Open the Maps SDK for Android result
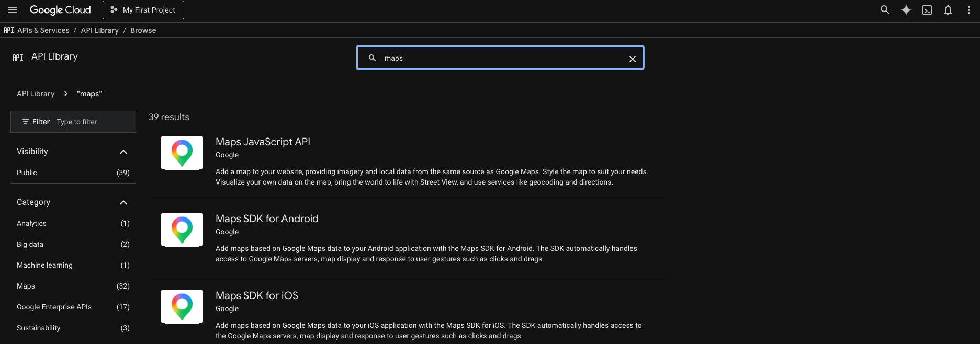 [x=267, y=219]
